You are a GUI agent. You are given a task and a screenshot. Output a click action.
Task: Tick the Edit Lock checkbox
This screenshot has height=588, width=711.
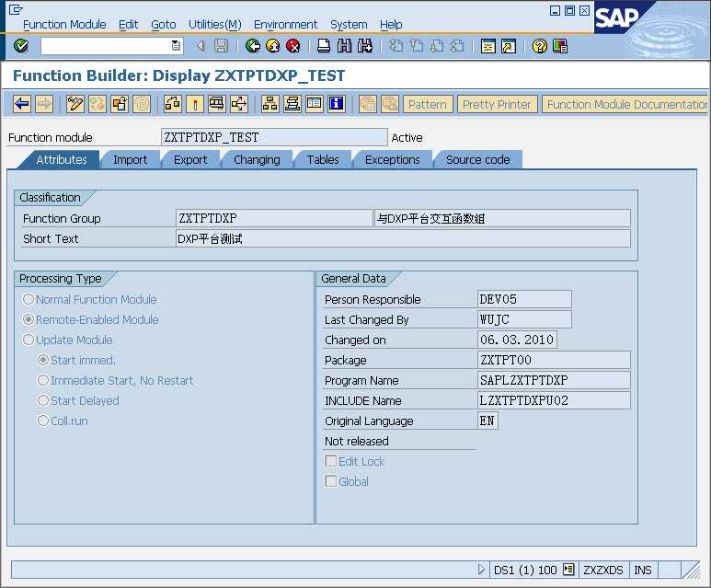click(x=330, y=461)
